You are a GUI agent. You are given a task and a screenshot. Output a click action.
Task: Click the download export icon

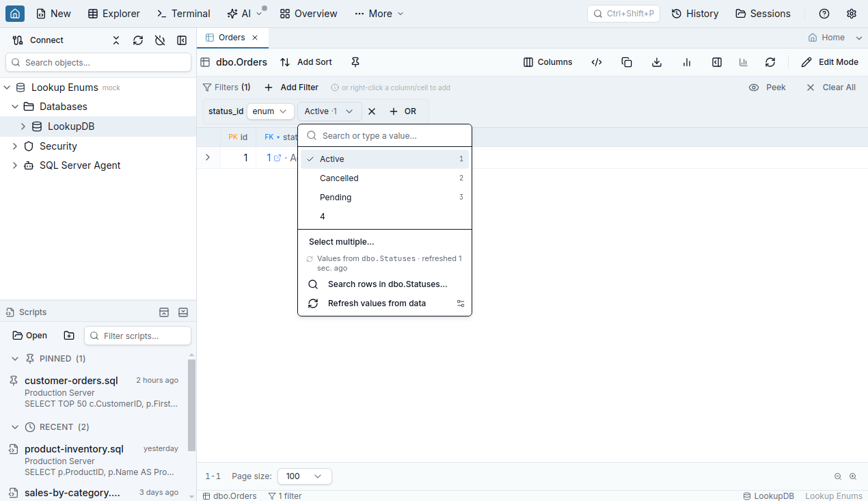(x=657, y=62)
